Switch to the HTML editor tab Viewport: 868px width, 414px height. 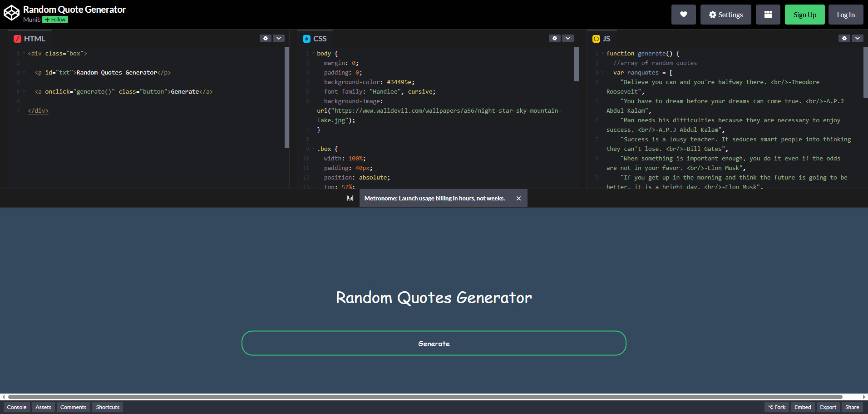(x=29, y=39)
